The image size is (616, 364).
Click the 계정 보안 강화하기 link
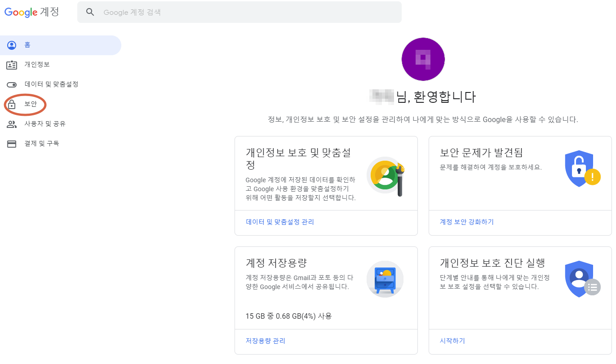click(466, 222)
